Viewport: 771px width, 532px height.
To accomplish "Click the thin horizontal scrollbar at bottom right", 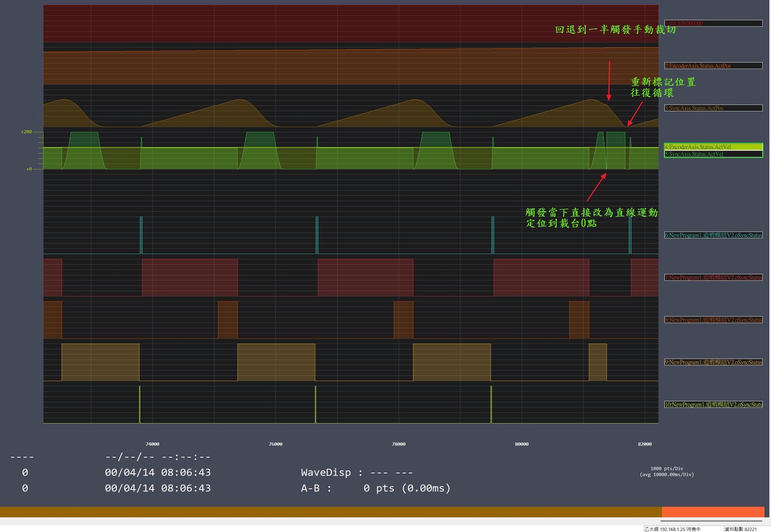I will coord(711,521).
